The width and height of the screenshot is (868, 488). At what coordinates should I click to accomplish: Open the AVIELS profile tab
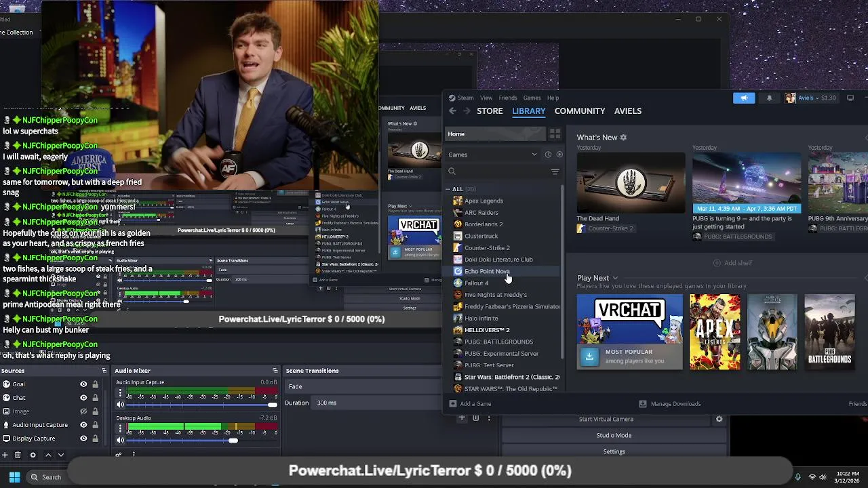(x=628, y=111)
